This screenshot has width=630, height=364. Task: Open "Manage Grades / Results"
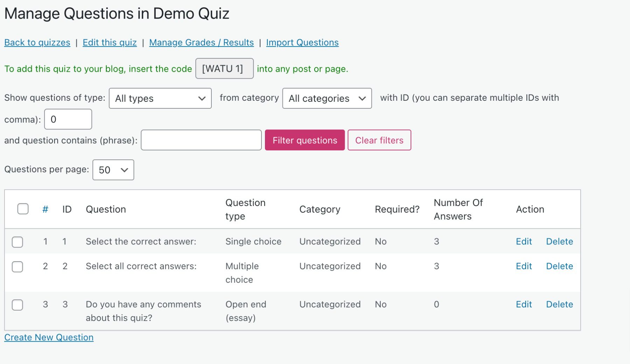pos(201,42)
